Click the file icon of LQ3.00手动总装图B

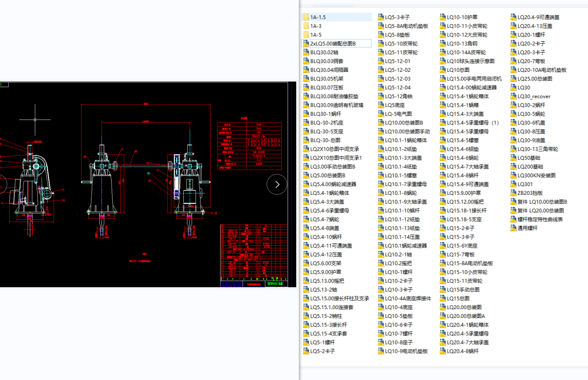[306, 166]
